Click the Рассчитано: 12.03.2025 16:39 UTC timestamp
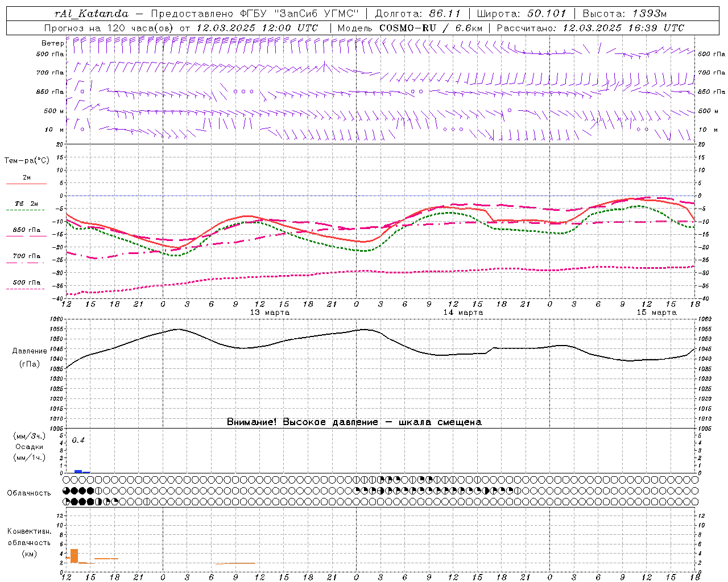728x582 pixels. [590, 28]
